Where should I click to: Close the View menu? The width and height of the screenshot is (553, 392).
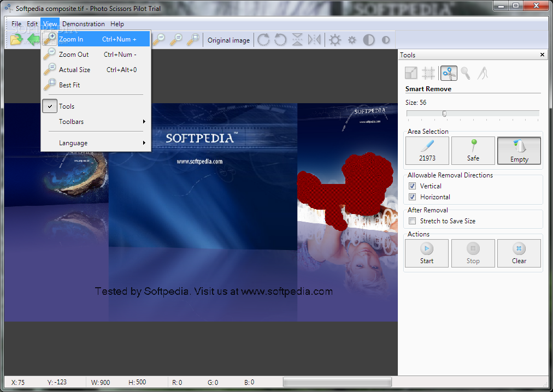click(x=50, y=24)
